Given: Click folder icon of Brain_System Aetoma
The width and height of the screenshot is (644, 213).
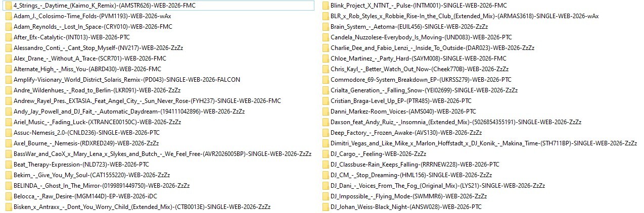Looking at the screenshot, I should [x=325, y=27].
